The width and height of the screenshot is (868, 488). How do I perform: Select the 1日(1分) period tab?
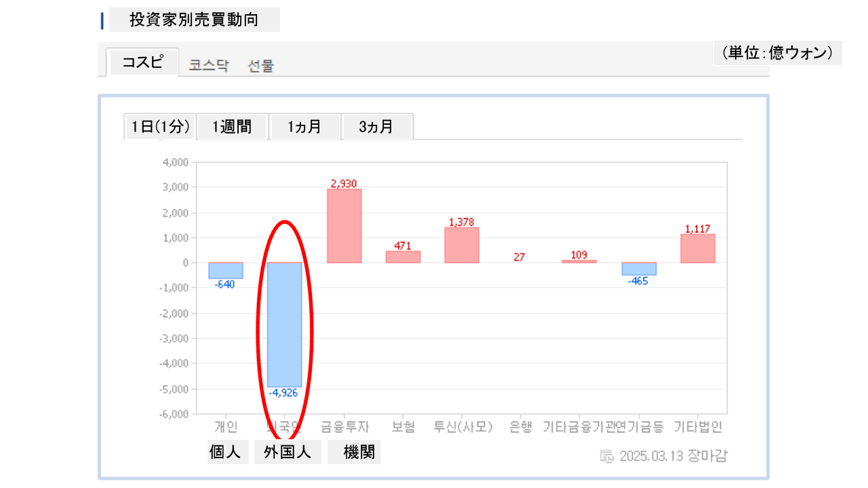(x=161, y=127)
